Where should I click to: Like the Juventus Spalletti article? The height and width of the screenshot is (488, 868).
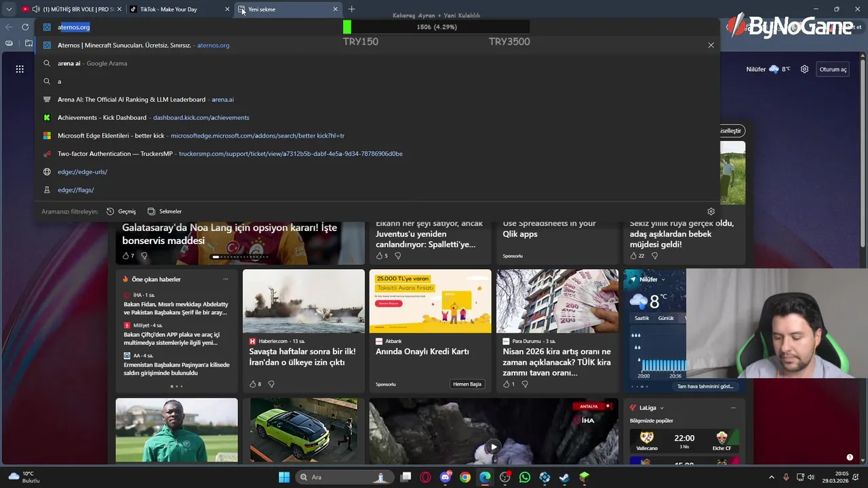[381, 256]
